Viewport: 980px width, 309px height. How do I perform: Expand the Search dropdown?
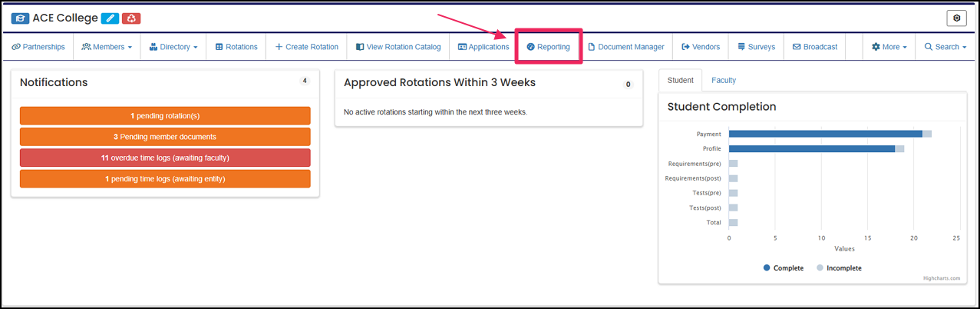[945, 47]
